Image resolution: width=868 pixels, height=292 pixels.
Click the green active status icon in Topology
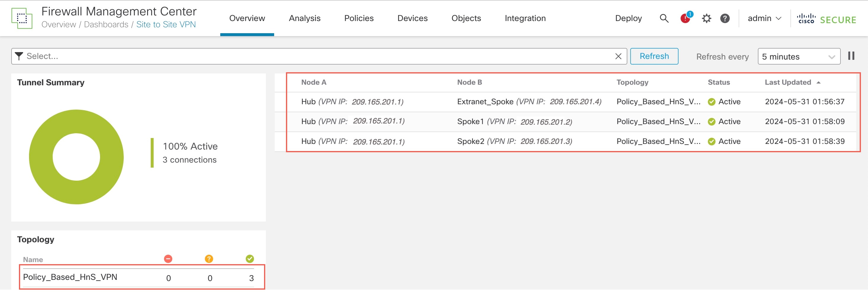coord(250,259)
